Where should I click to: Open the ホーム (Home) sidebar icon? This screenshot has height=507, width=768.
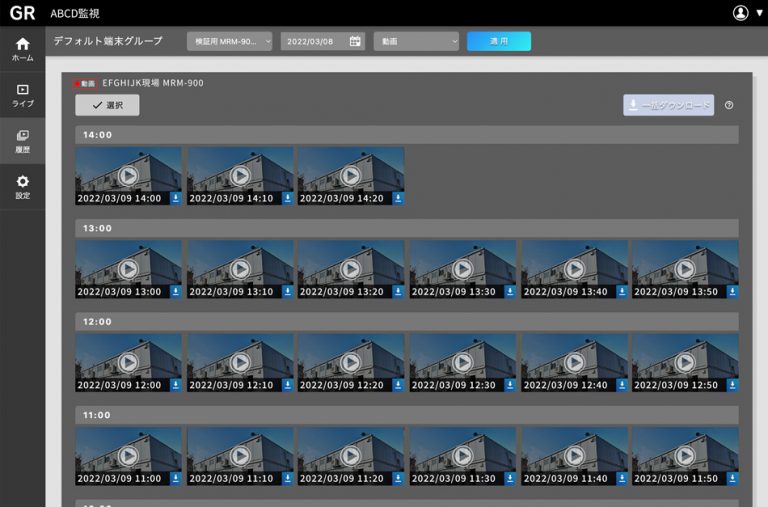[x=22, y=48]
